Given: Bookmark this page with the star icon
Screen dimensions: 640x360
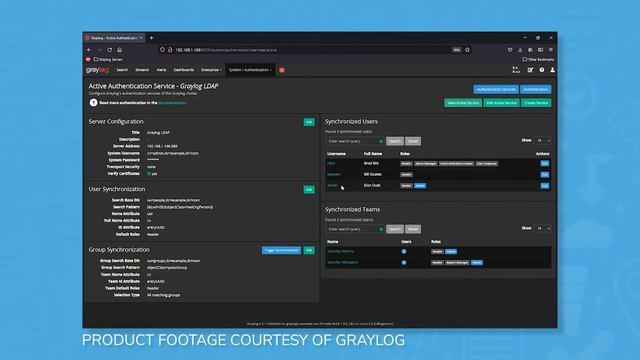Looking at the screenshot, I should [x=467, y=50].
